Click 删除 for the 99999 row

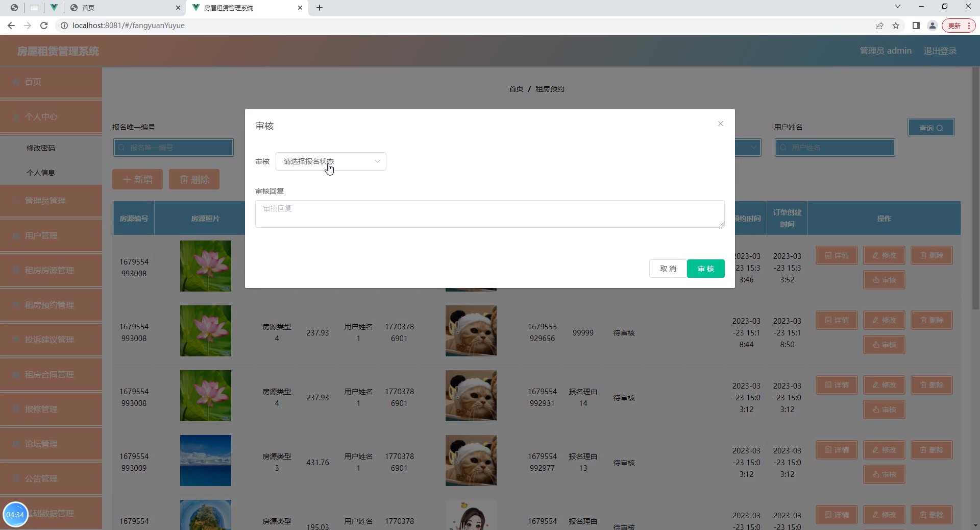[x=932, y=320]
